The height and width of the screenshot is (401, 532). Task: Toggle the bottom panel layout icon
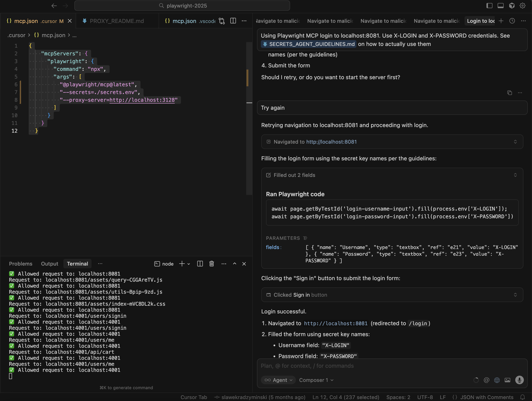point(500,6)
